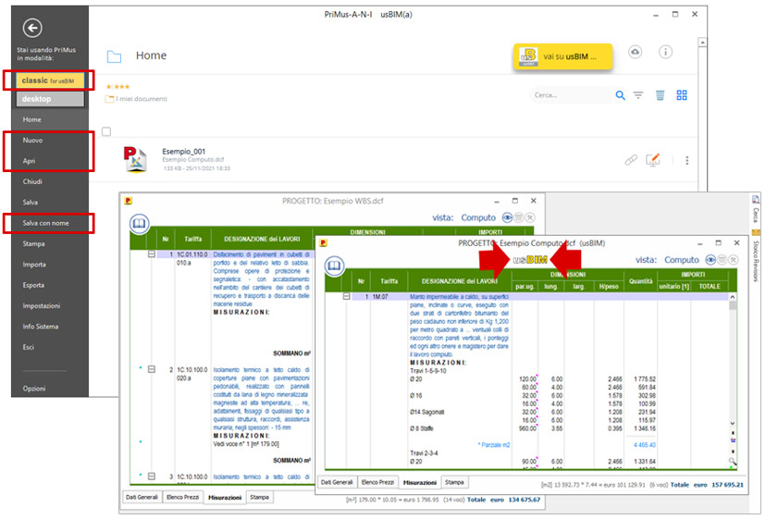The image size is (778, 532).
Task: Click the tools icon in Esempio Computo vista bar
Action: pos(734,260)
